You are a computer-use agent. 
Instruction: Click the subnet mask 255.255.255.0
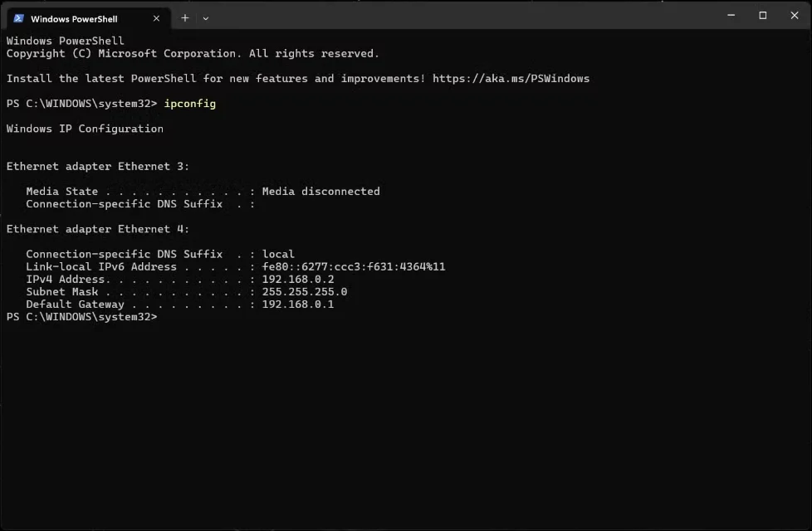305,292
